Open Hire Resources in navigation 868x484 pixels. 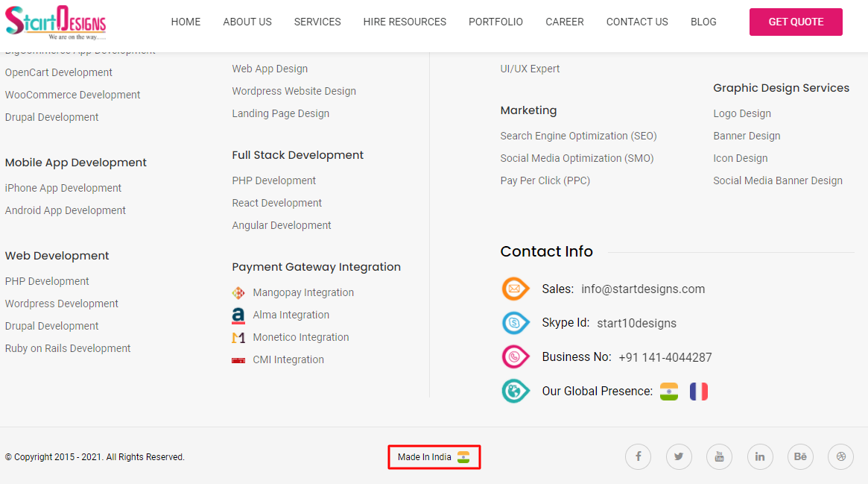405,22
